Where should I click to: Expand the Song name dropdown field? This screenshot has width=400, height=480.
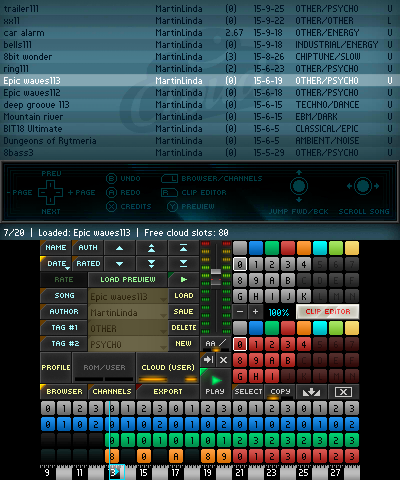tap(128, 296)
